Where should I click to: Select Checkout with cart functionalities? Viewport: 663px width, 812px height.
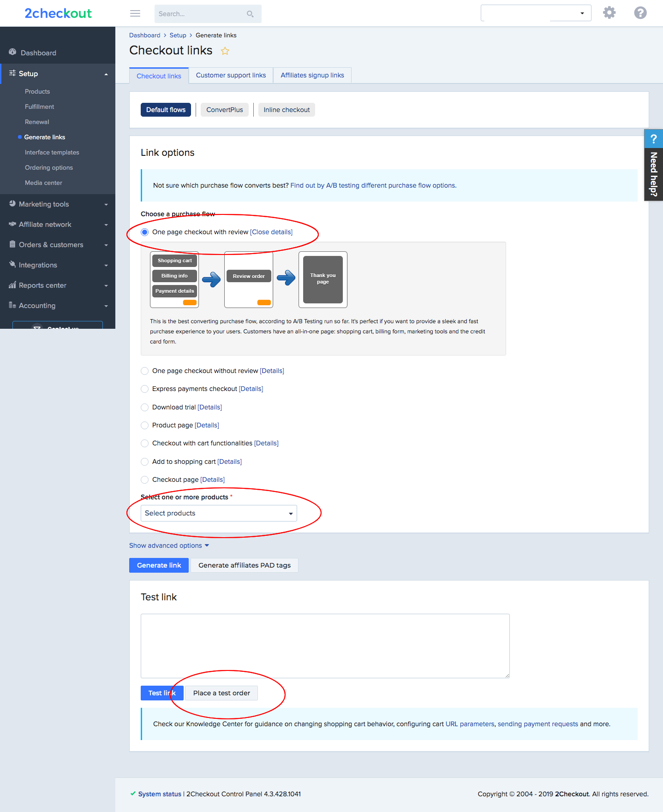[144, 443]
